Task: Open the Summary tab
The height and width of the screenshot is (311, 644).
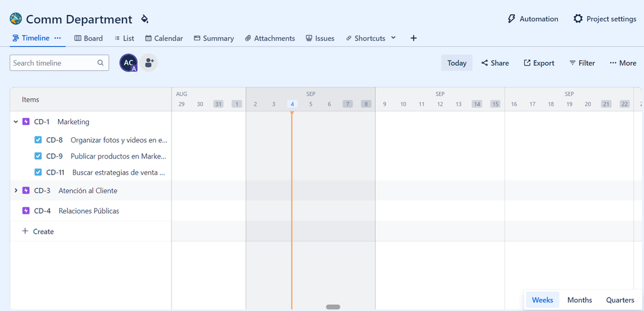Action: coord(213,38)
